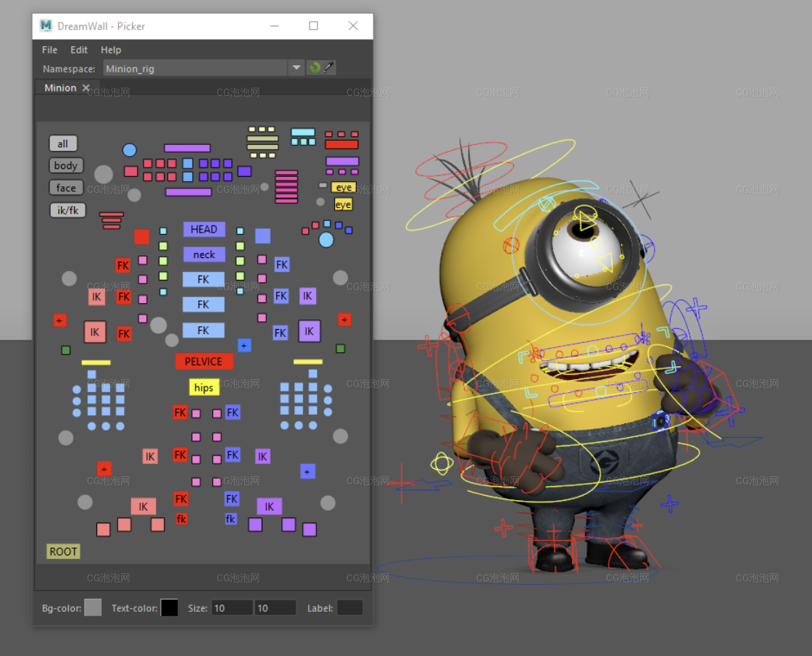Select the light-blue FK button directly above PELVICE
This screenshot has width=812, height=656.
[204, 331]
